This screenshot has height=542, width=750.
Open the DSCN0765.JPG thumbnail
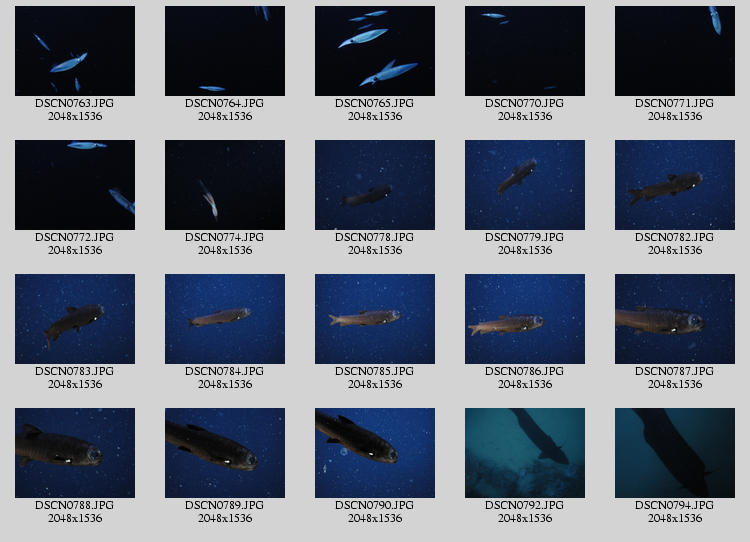point(374,51)
